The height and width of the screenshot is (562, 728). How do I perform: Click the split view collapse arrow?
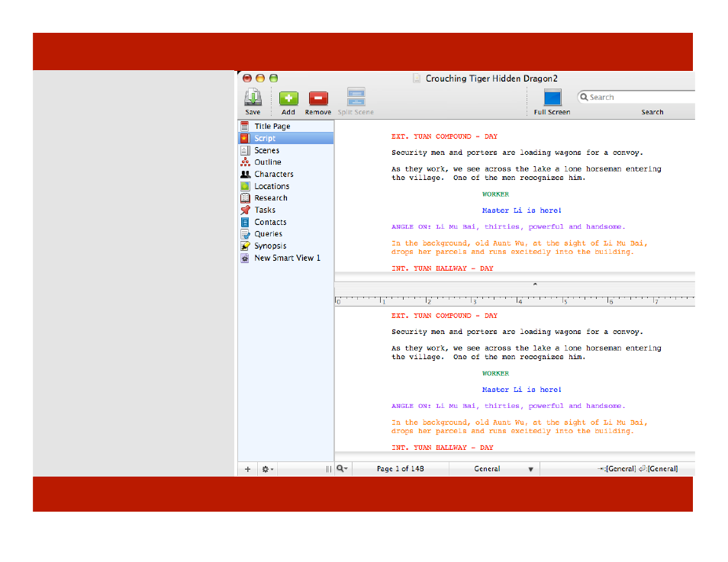point(535,284)
